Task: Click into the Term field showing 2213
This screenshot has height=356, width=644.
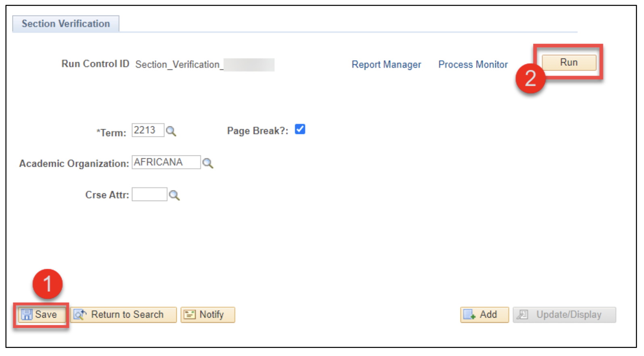Action: [147, 130]
